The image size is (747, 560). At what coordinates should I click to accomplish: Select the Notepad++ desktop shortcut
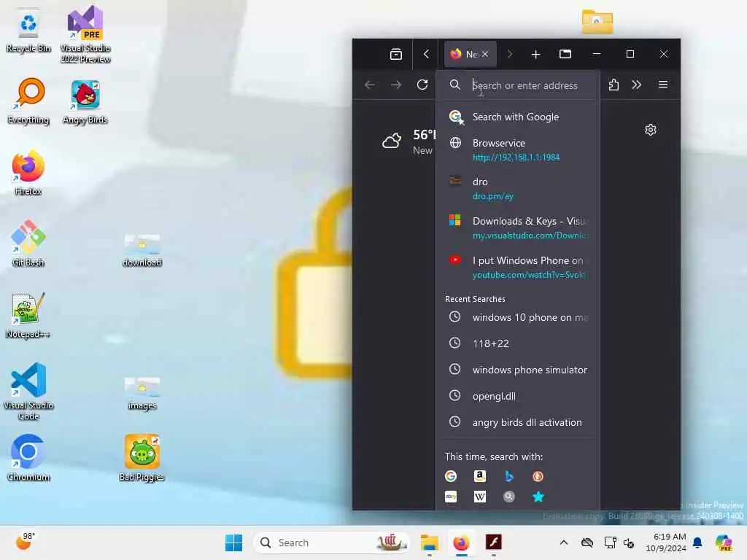28,316
